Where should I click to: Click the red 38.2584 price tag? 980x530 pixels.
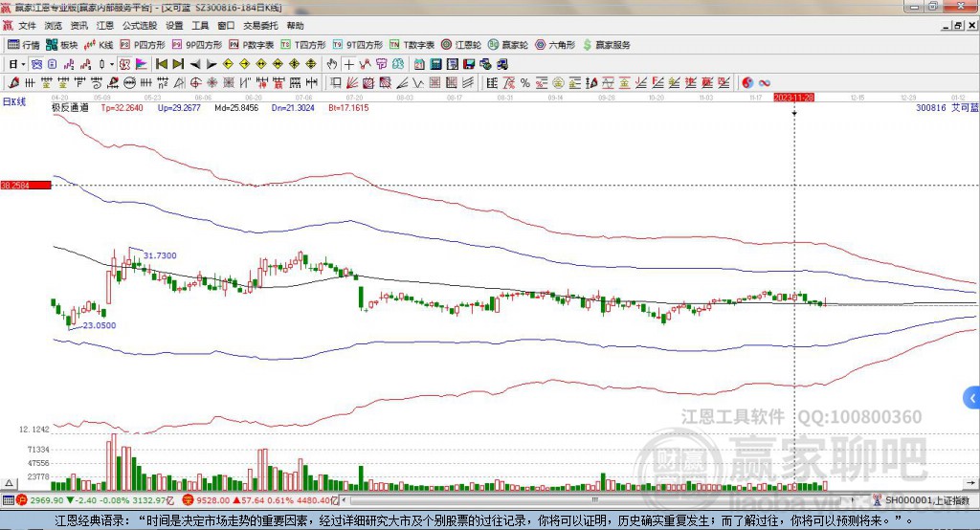click(26, 185)
